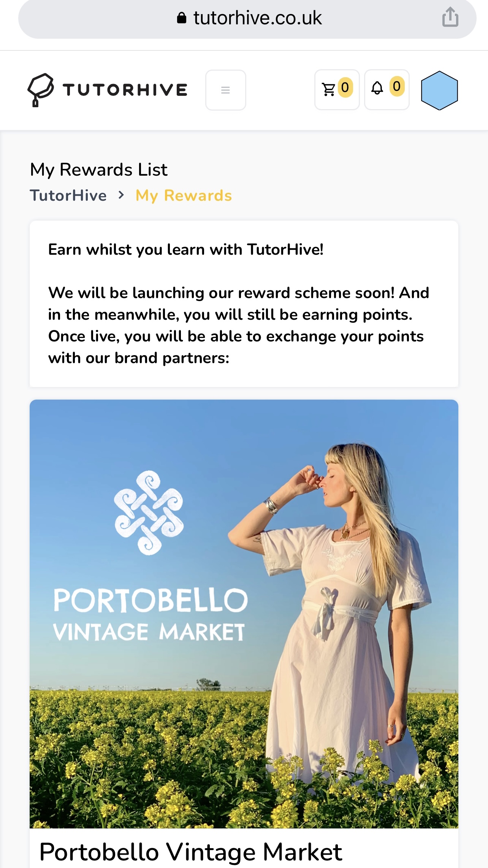Expand the hamburger navigation menu
The height and width of the screenshot is (868, 488).
pyautogui.click(x=225, y=90)
